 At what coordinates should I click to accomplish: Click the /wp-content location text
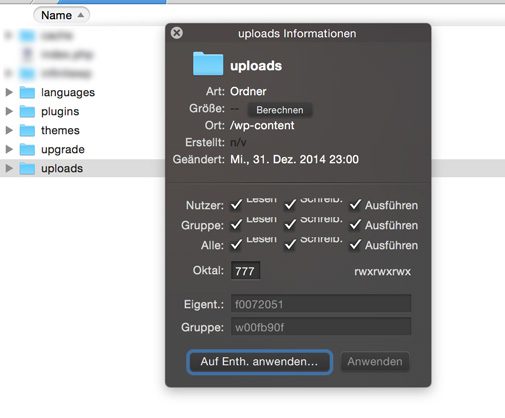tap(262, 126)
